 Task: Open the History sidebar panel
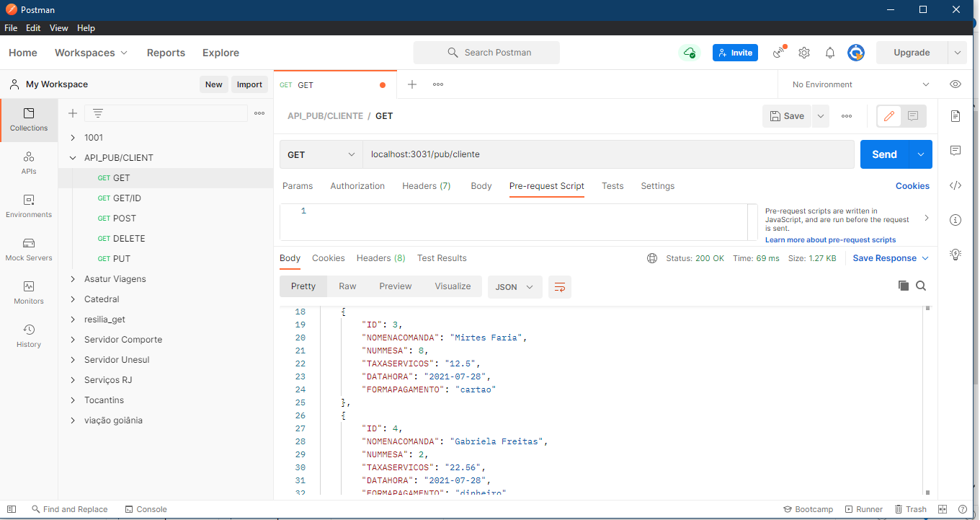coord(29,337)
